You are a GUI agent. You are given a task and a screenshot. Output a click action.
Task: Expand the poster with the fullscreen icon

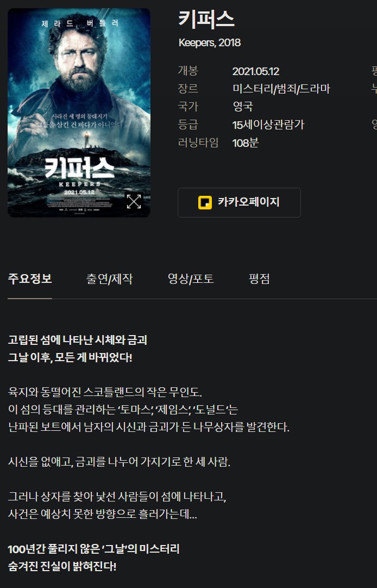click(x=134, y=201)
